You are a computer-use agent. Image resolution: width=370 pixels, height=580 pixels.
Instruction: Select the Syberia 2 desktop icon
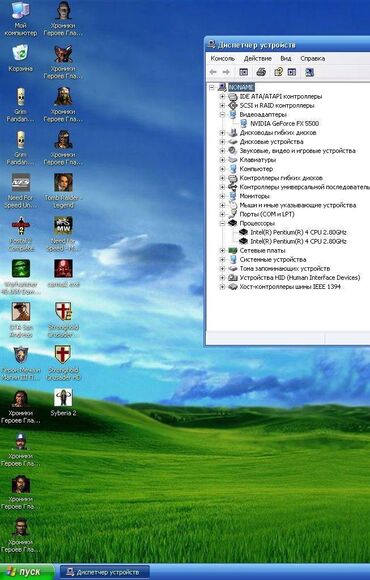coord(63,402)
